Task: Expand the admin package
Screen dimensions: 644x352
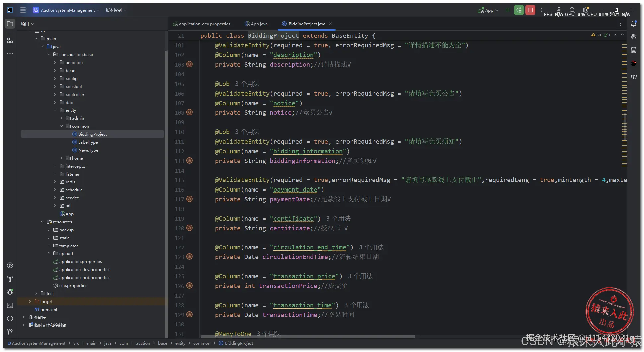Action: (61, 118)
